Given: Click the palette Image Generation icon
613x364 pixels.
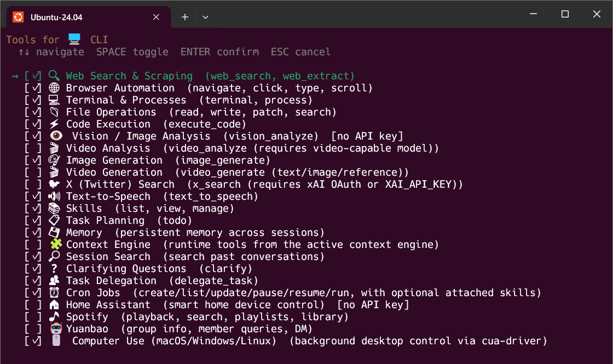Looking at the screenshot, I should click(x=54, y=160).
